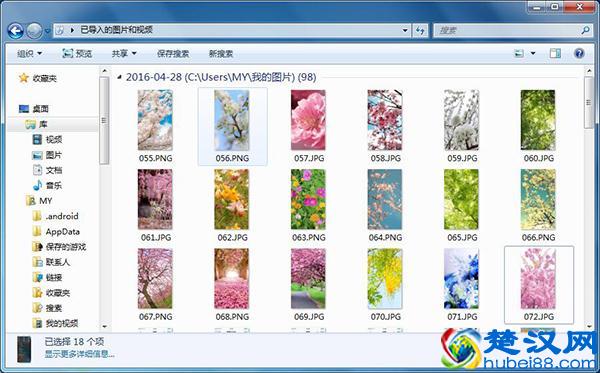This screenshot has width=600, height=373.
Task: Select 收藏夹 folder under MY
Action: click(51, 293)
